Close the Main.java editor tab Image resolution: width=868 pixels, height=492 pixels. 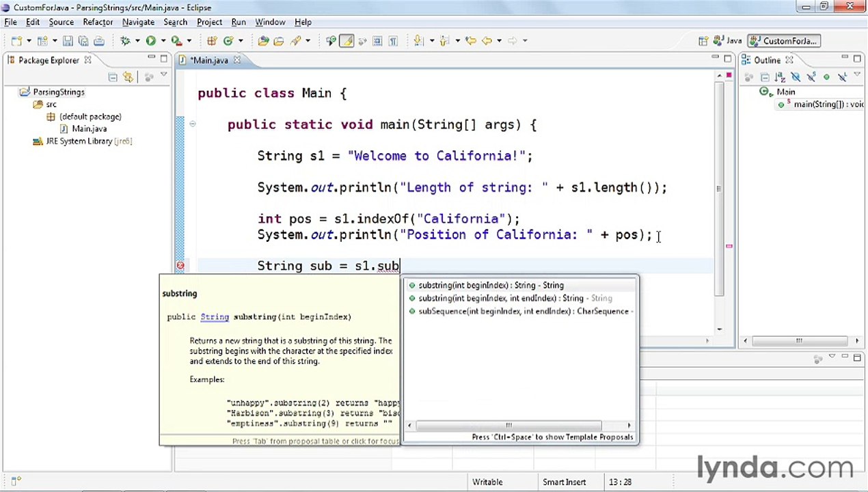coord(236,60)
